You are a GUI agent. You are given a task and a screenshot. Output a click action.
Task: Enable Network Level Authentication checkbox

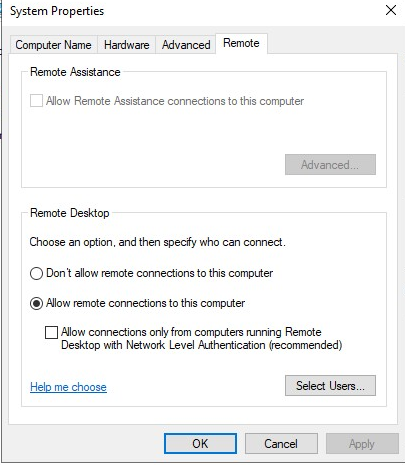pos(51,332)
